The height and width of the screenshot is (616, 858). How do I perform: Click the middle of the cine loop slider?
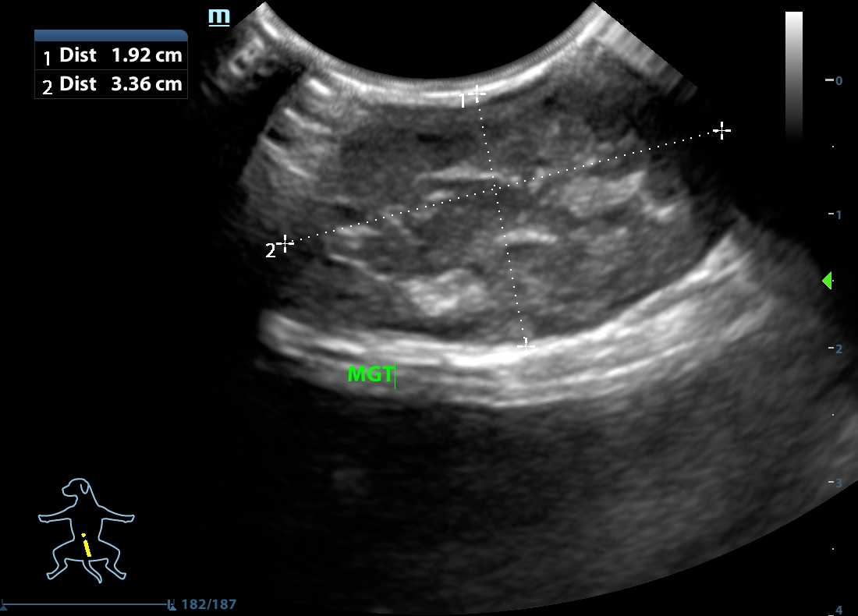(x=86, y=604)
